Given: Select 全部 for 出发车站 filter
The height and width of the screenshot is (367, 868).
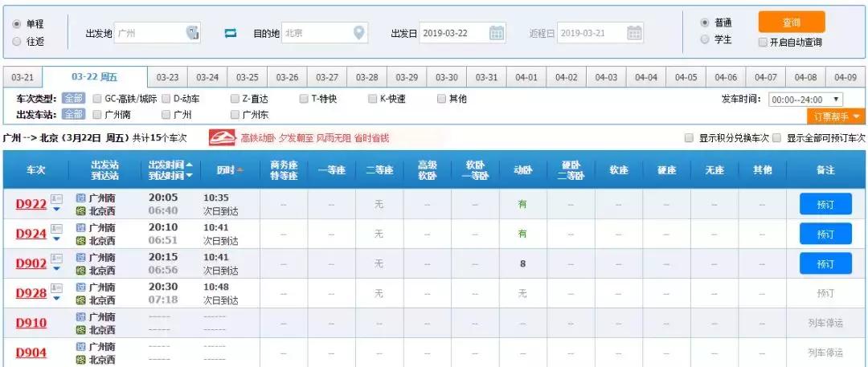Looking at the screenshot, I should pos(73,115).
